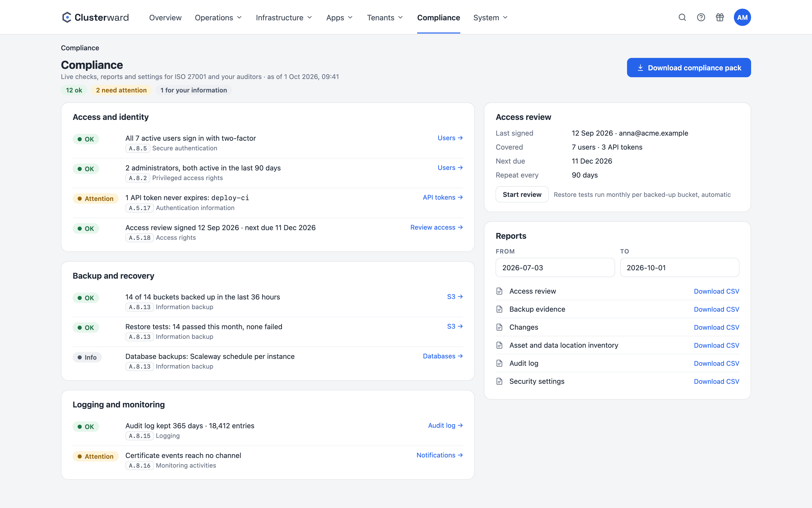The height and width of the screenshot is (508, 812).
Task: Open S3 link for buckets backed up
Action: [x=455, y=297]
